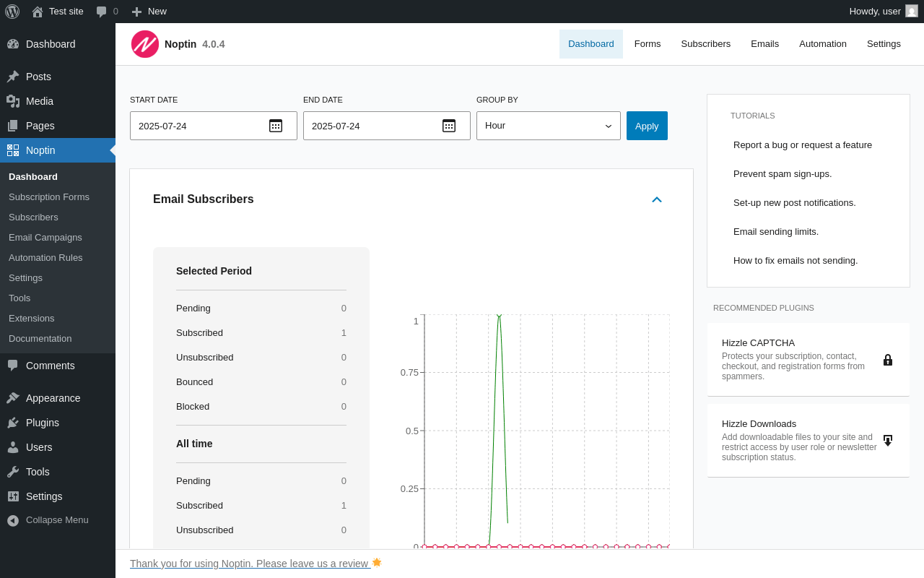Open Set-up new post notifications tutorial
Viewport: 924px width, 578px height.
[x=795, y=202]
